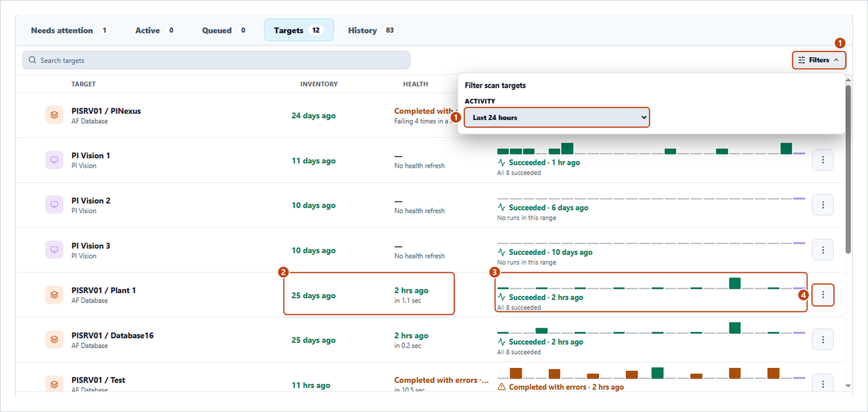Click the vertical scrollbar thumb

[x=848, y=169]
